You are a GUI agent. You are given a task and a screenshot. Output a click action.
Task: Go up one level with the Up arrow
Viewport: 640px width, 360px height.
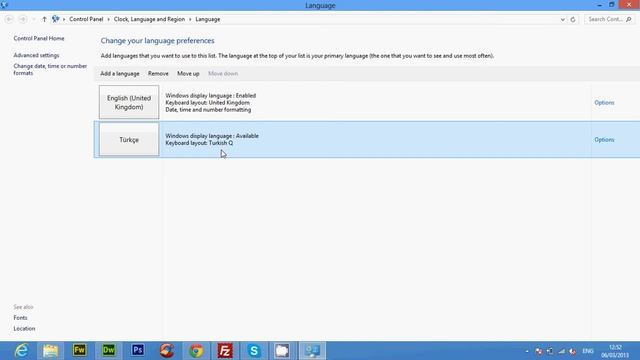44,19
